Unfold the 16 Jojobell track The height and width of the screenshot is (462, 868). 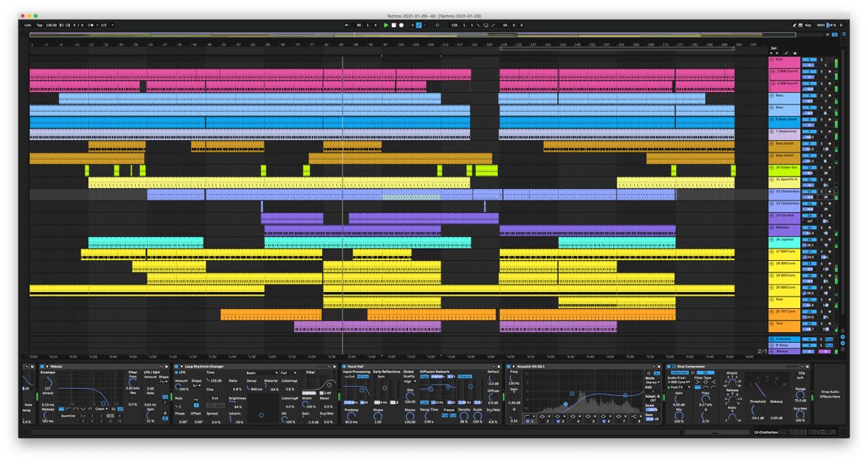tap(772, 239)
